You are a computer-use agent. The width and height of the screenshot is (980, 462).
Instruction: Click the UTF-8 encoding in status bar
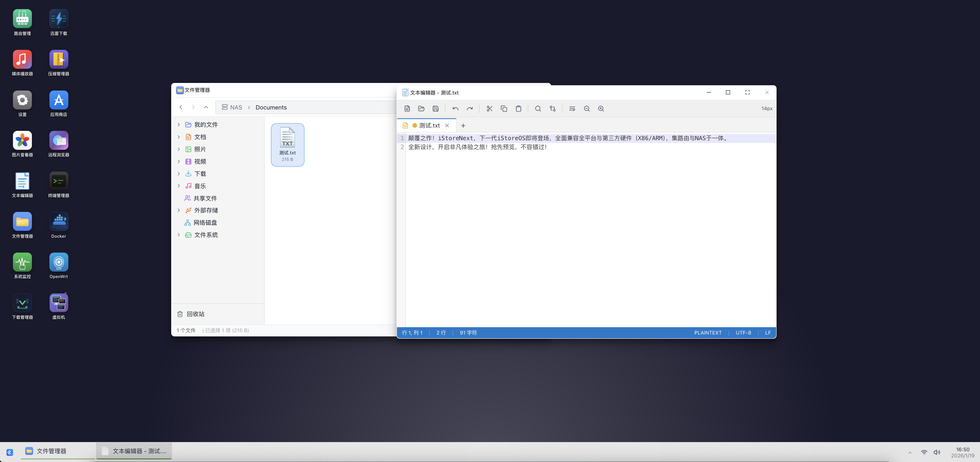(x=743, y=333)
